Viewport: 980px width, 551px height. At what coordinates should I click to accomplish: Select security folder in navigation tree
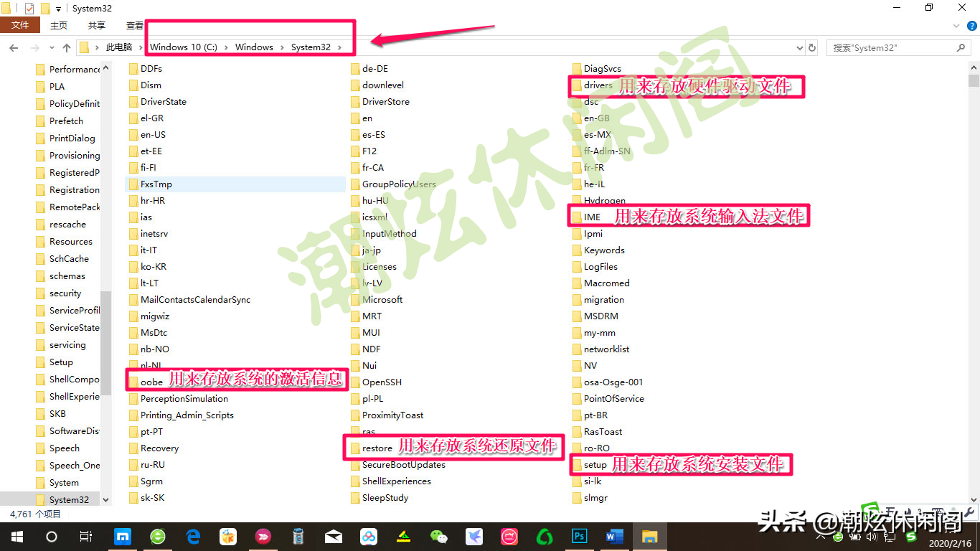coord(65,293)
